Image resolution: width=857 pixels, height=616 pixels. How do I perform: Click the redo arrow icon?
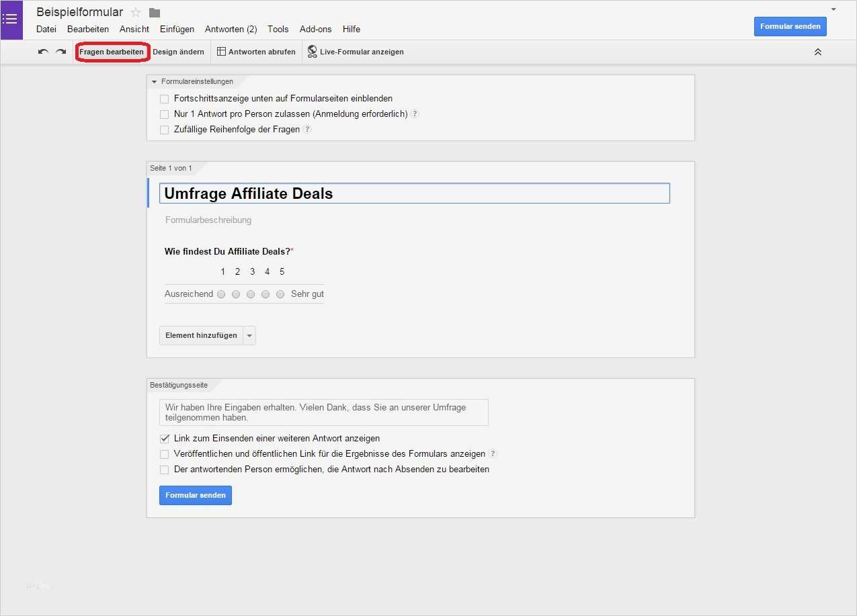(60, 50)
